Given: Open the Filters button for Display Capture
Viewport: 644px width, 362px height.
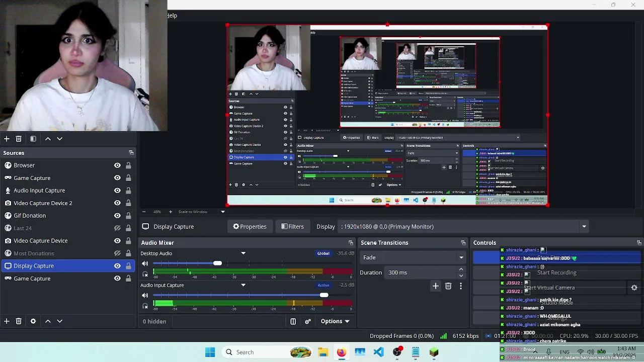Looking at the screenshot, I should (x=292, y=227).
